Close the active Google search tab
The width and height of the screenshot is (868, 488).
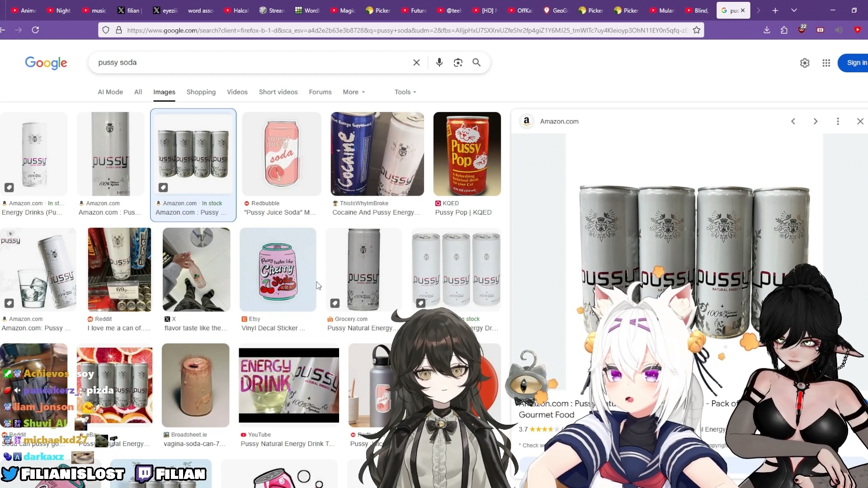click(742, 10)
